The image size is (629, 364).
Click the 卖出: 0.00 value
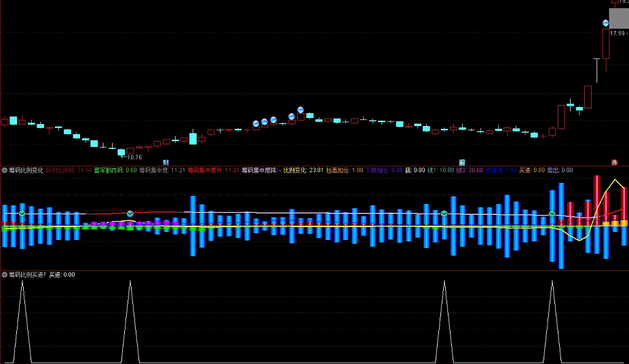[x=560, y=170]
